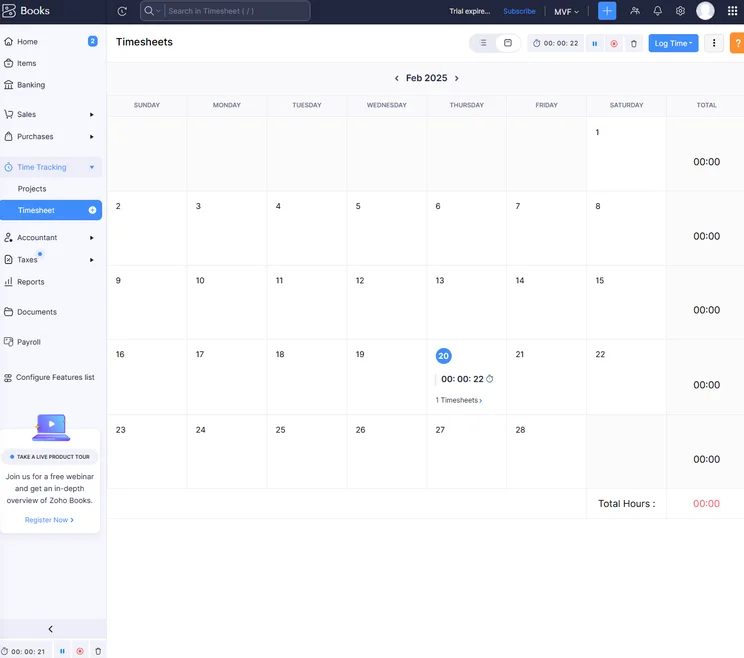Click the refresh history icon in top bar
Screen dimensions: 744x658
(x=122, y=11)
